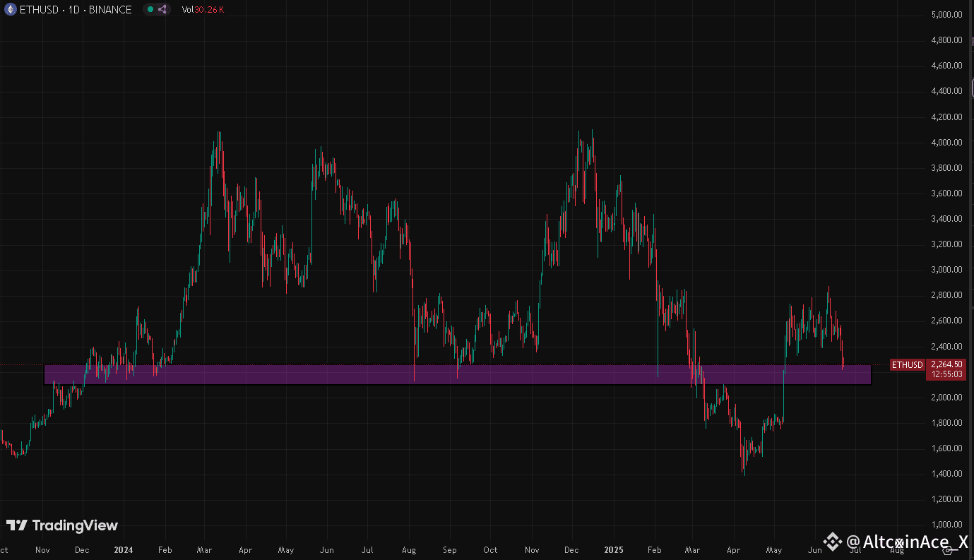Click the green market status dot

point(150,9)
